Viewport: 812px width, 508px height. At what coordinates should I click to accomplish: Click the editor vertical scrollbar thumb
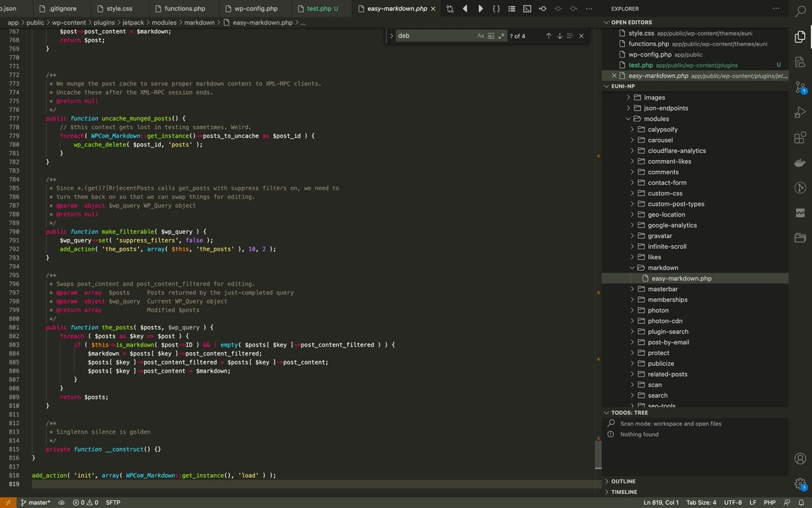[x=598, y=453]
